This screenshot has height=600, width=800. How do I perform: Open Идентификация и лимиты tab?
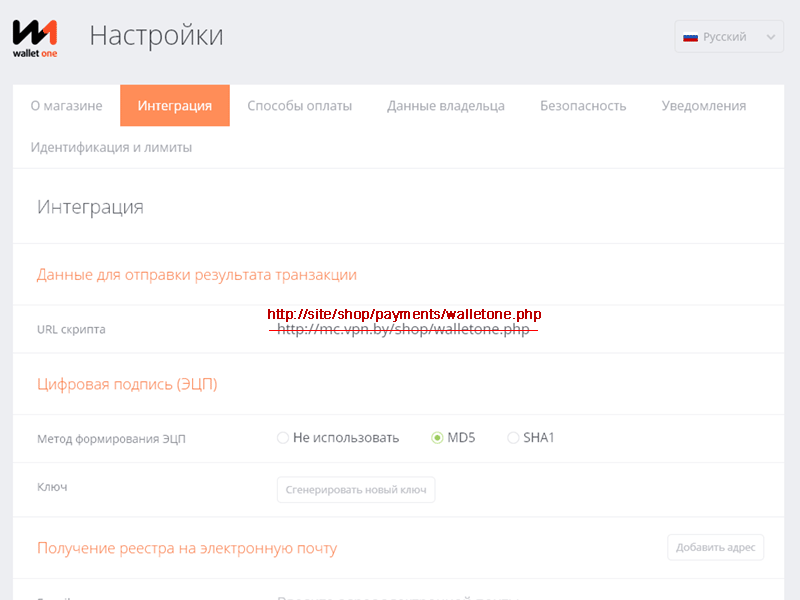point(111,147)
